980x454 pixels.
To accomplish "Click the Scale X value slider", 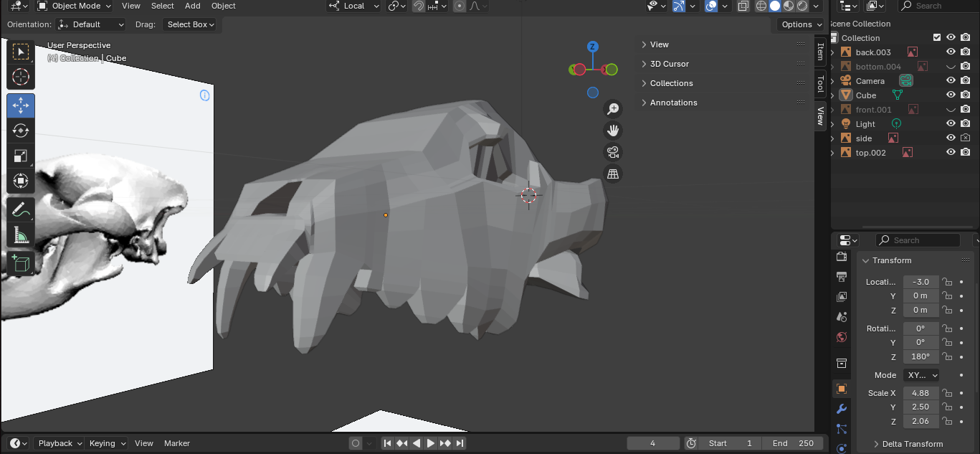I will pos(920,392).
